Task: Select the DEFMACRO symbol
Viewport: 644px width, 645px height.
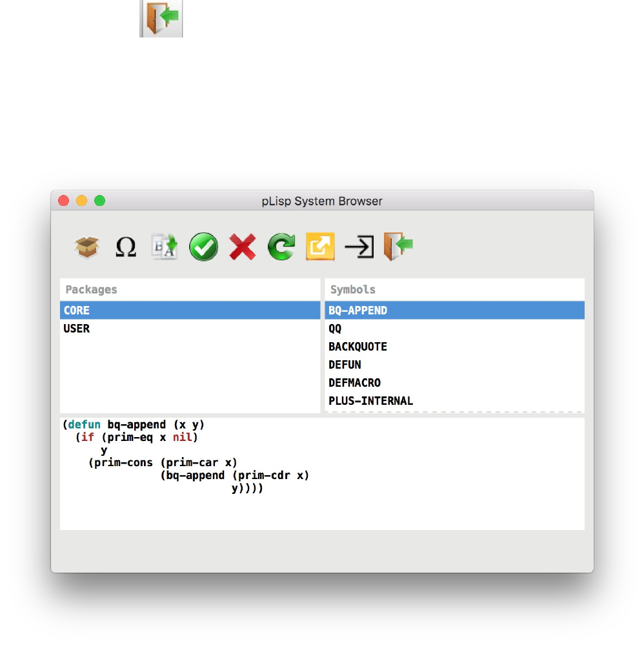Action: (454, 383)
